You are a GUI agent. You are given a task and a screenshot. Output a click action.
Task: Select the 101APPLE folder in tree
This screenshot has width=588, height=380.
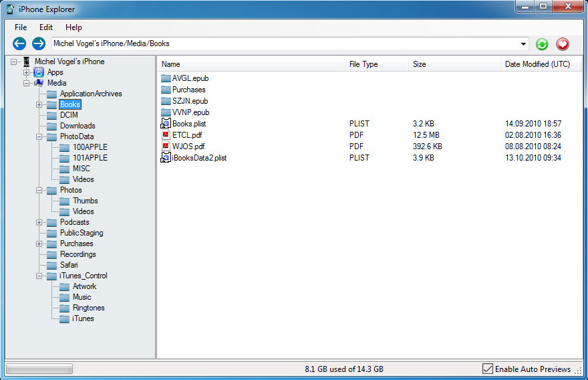[x=90, y=158]
